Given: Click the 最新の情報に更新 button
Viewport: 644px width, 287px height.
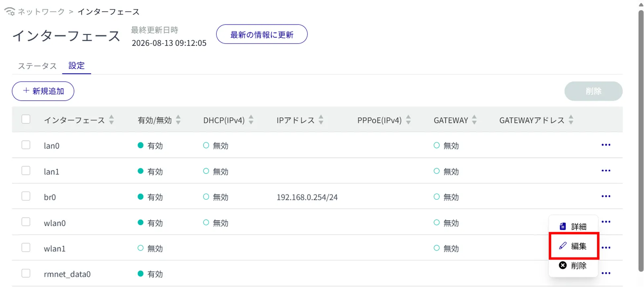Looking at the screenshot, I should [262, 34].
